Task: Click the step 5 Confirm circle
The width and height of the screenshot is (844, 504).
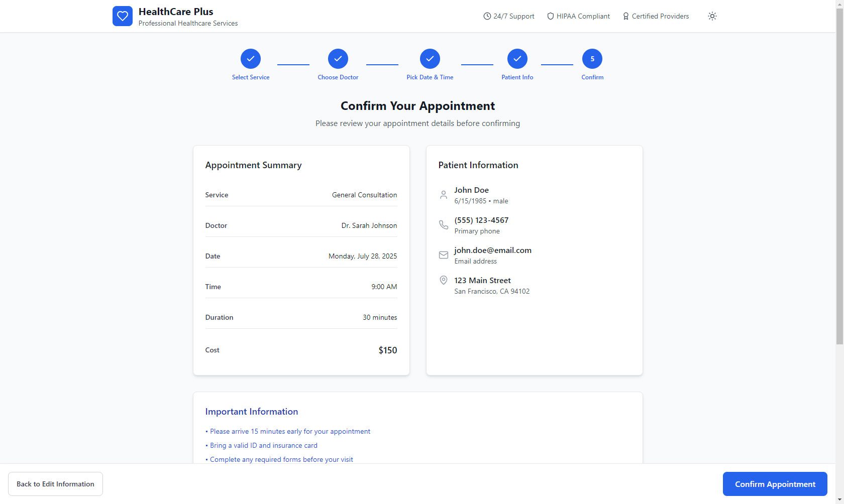Action: point(592,59)
